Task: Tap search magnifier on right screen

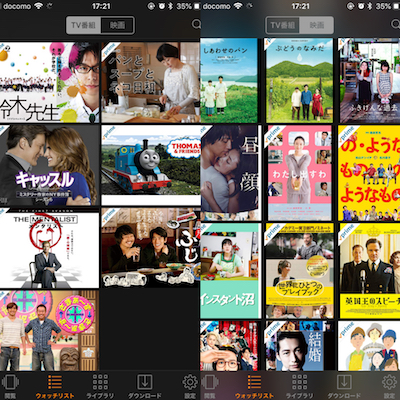Action: [x=395, y=24]
